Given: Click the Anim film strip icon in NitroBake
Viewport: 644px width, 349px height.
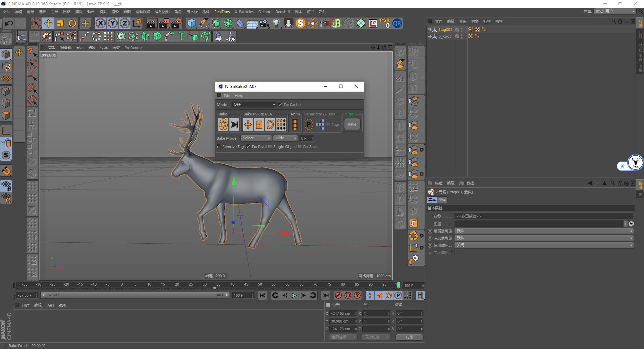Looking at the screenshot, I should point(295,124).
